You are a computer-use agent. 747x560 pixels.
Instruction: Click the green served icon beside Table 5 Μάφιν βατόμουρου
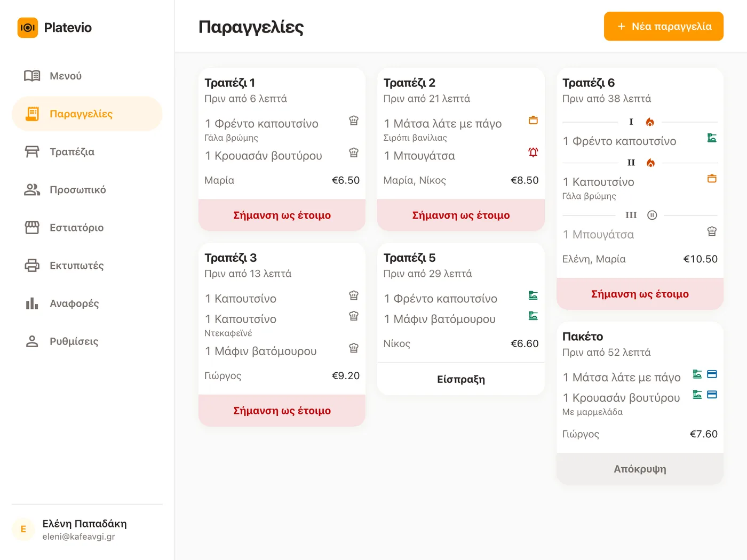click(x=533, y=316)
